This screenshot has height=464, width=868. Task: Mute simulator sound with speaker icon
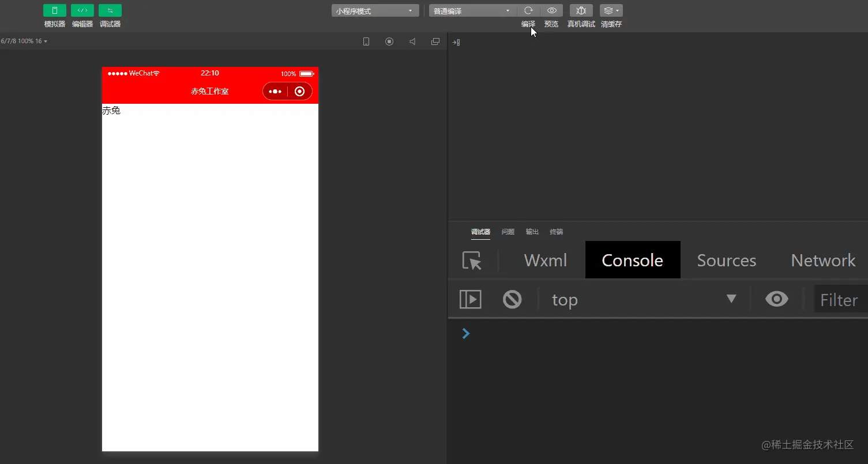point(412,42)
